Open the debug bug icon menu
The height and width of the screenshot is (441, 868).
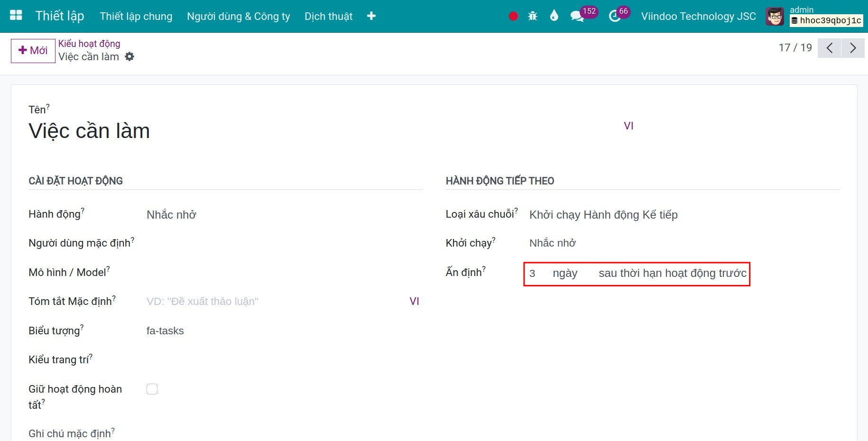(533, 16)
